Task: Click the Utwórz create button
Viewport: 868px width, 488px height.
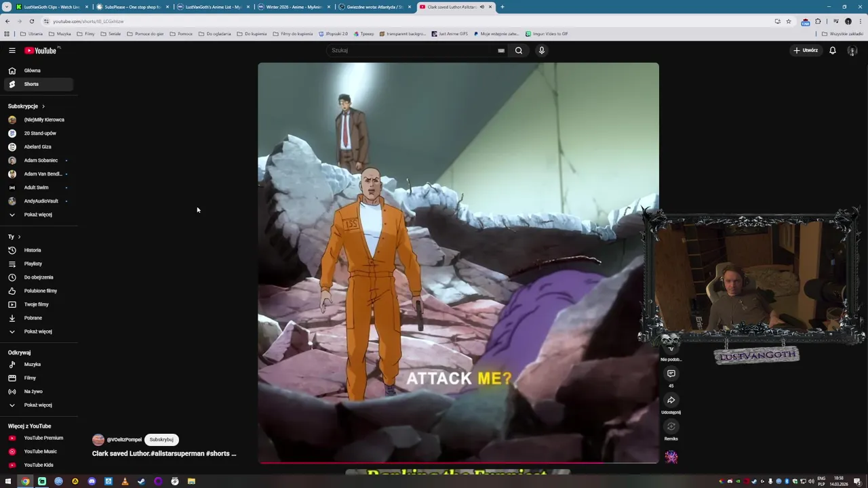Action: 806,50
